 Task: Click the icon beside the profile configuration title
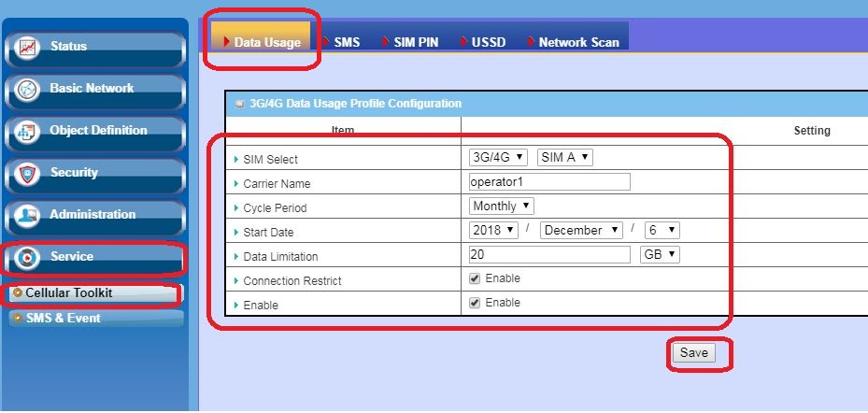pyautogui.click(x=239, y=104)
